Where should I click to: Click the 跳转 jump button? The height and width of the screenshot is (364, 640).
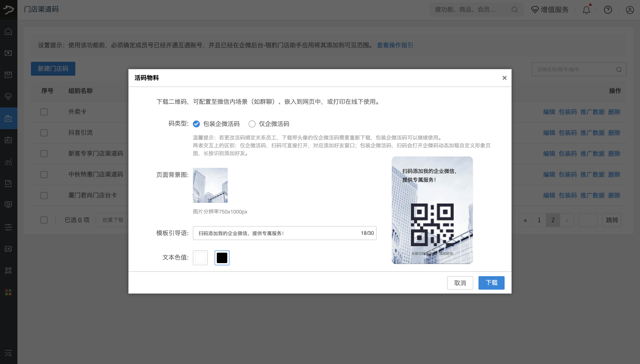click(x=612, y=220)
